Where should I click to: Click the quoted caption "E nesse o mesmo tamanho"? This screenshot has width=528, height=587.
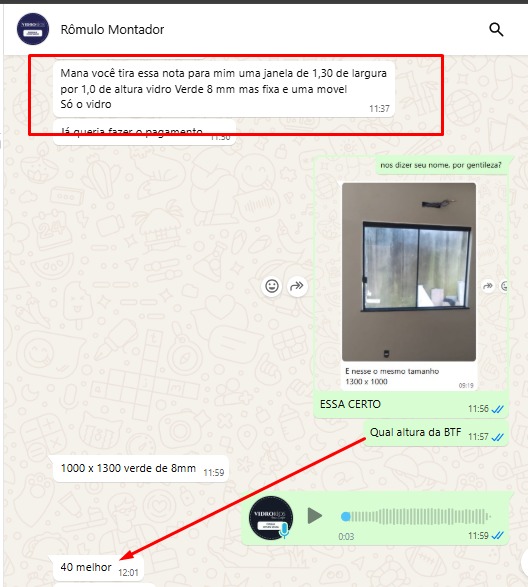(x=392, y=371)
